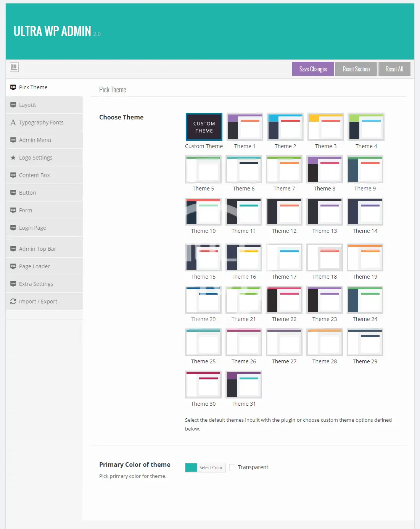Click the CSS icon beside Admin Menu

[13, 140]
